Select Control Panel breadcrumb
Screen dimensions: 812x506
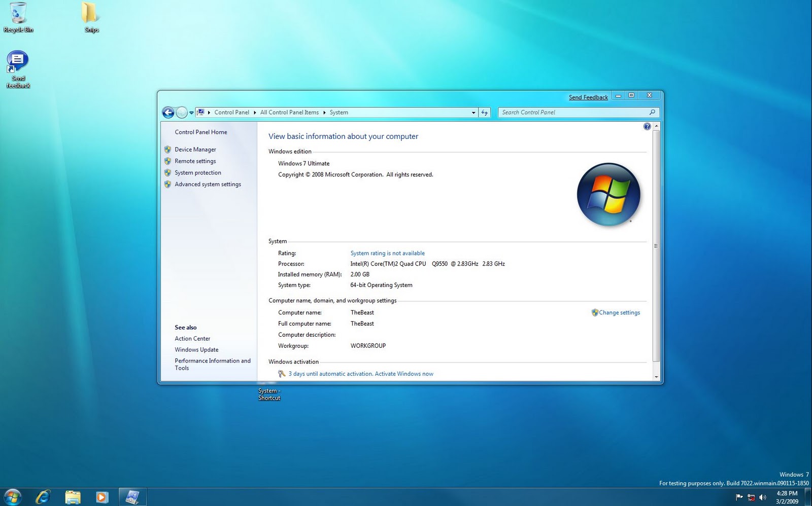(231, 113)
